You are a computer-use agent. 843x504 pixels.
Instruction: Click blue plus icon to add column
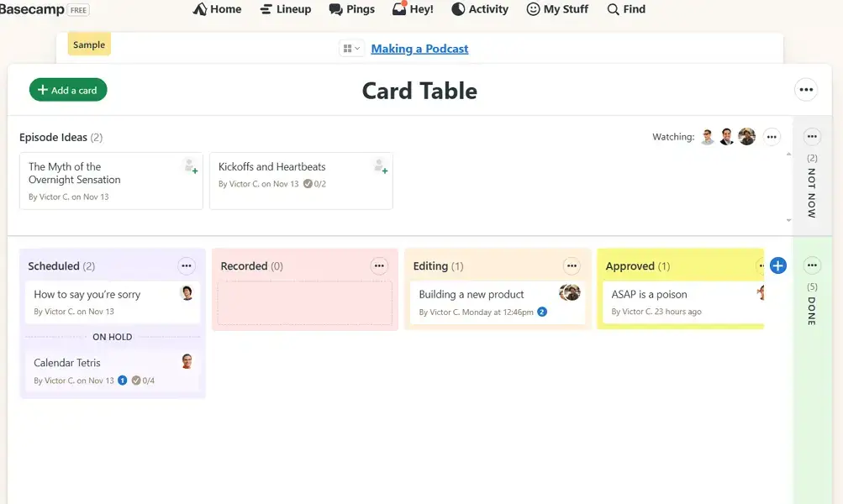(x=777, y=265)
